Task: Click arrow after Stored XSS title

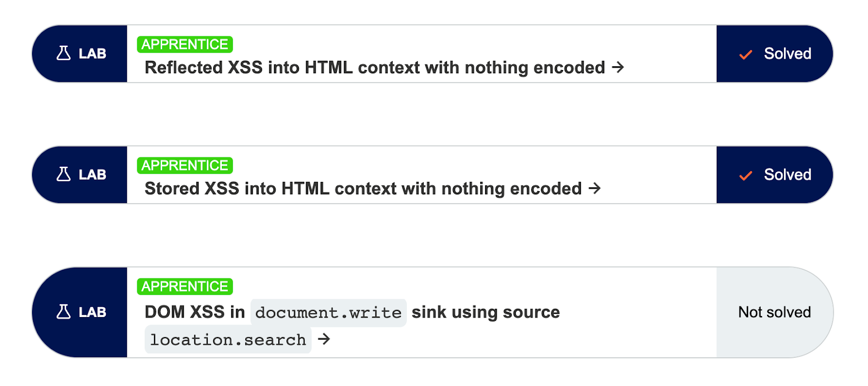Action: tap(595, 188)
